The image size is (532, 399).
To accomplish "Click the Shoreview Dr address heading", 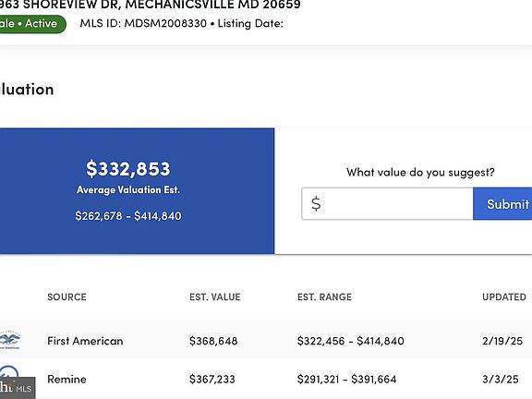I will (150, 5).
